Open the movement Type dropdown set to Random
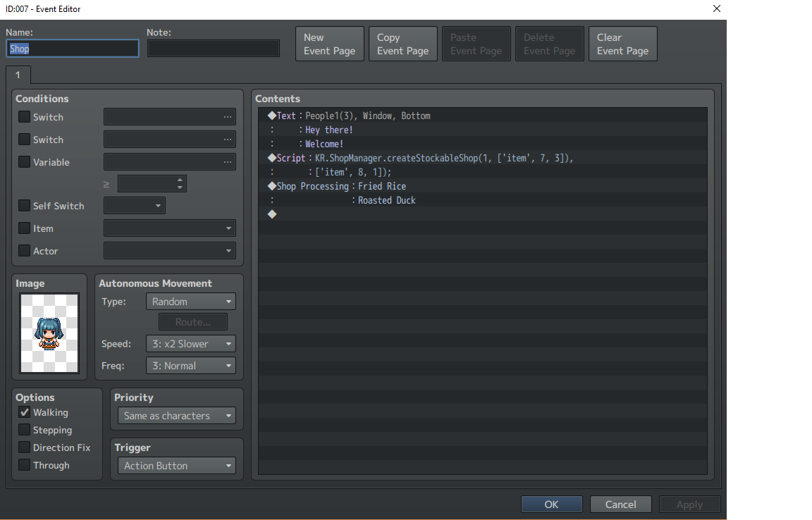Viewport: 812px width, 520px height. pyautogui.click(x=190, y=302)
